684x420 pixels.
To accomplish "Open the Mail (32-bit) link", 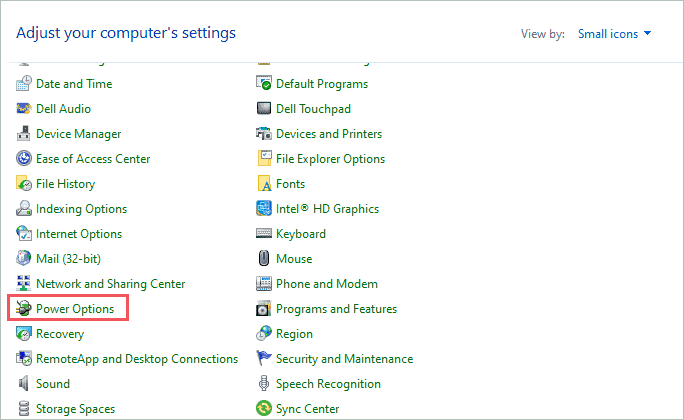I will [x=68, y=259].
